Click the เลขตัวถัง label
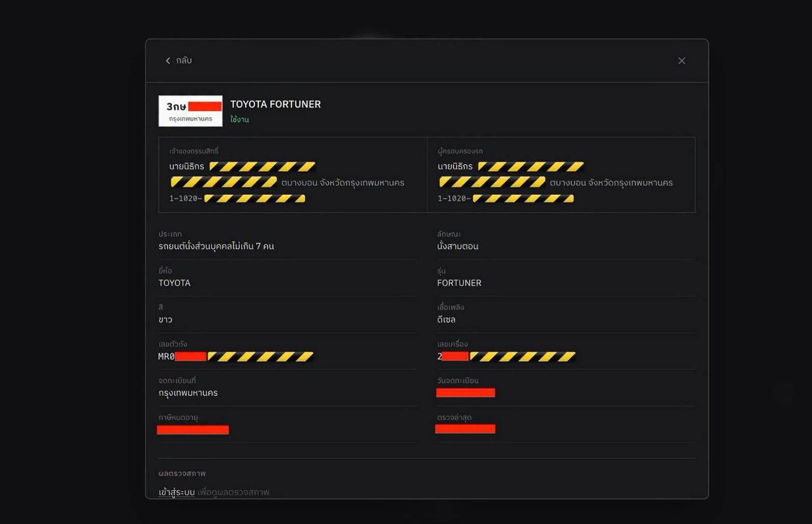The width and height of the screenshot is (812, 524). 173,344
